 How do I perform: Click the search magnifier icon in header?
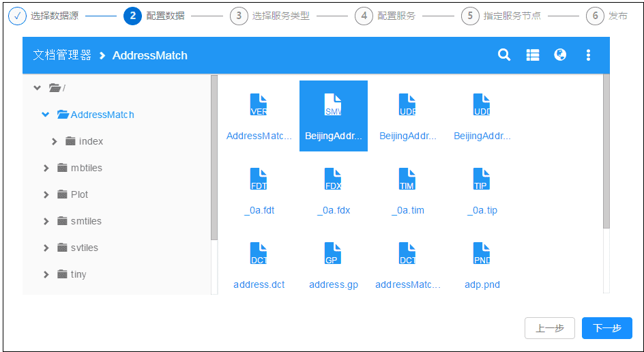pyautogui.click(x=504, y=55)
